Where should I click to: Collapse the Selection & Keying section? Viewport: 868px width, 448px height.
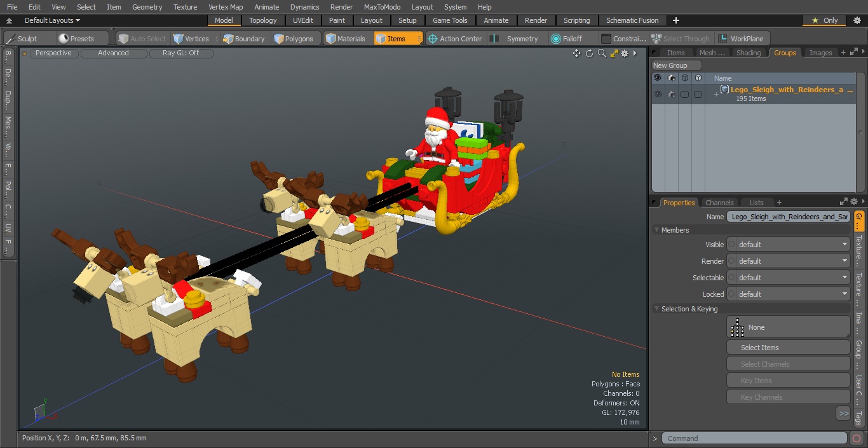coord(656,309)
